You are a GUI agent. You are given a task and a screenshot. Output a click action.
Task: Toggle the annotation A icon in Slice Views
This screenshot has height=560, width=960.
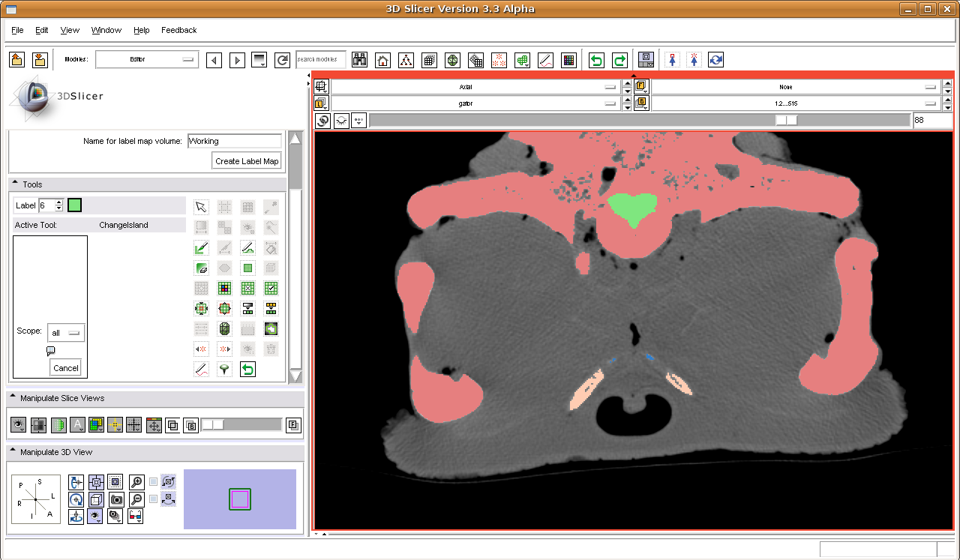click(77, 425)
